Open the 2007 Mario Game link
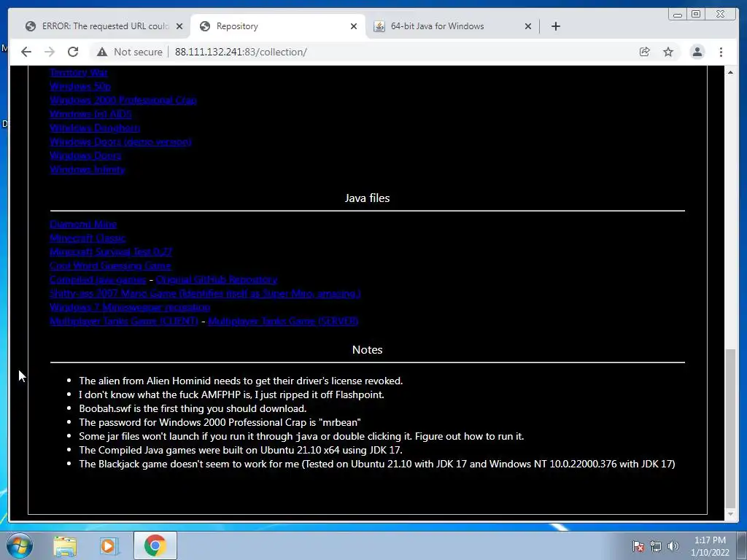The width and height of the screenshot is (747, 560). pos(205,293)
